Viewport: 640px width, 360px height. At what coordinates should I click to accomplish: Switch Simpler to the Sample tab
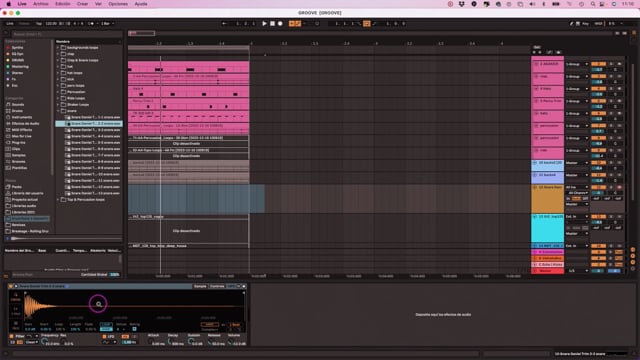tap(200, 286)
